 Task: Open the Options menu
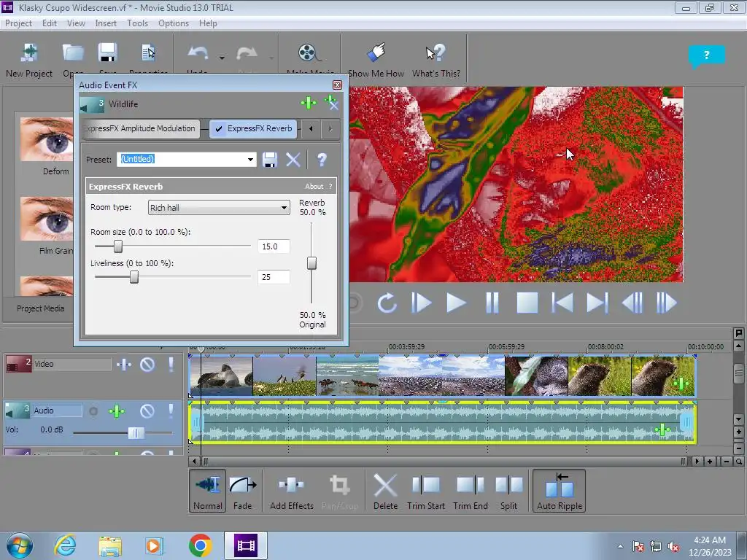pos(174,23)
